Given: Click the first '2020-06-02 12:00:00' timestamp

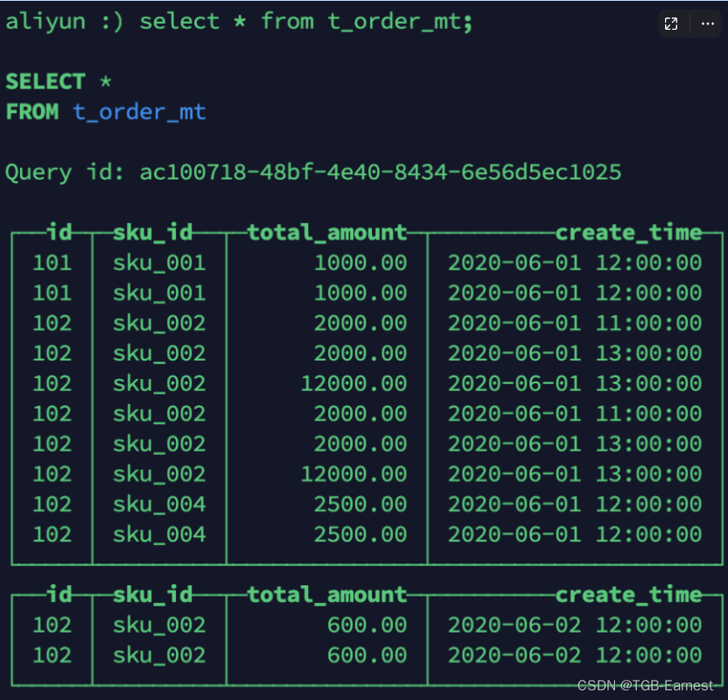Looking at the screenshot, I should coord(575,625).
